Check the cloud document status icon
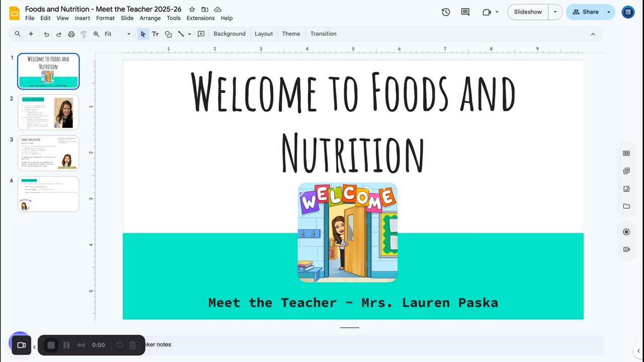 (x=218, y=10)
